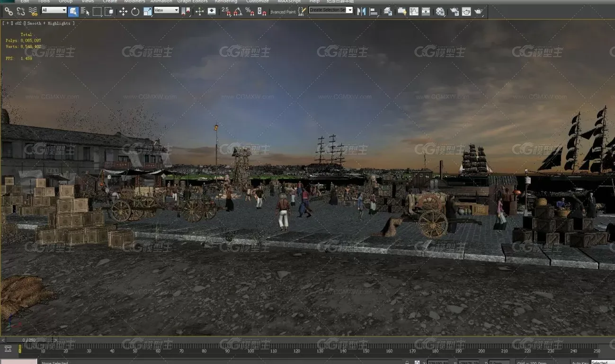Open the Create menu
This screenshot has height=364, width=615.
coord(110,1)
